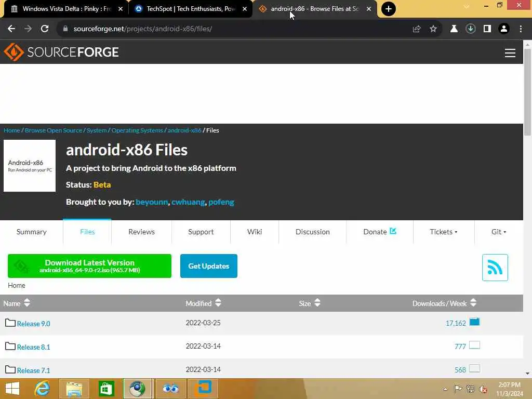The image size is (532, 399).
Task: Open the Summary tab
Action: 32,232
